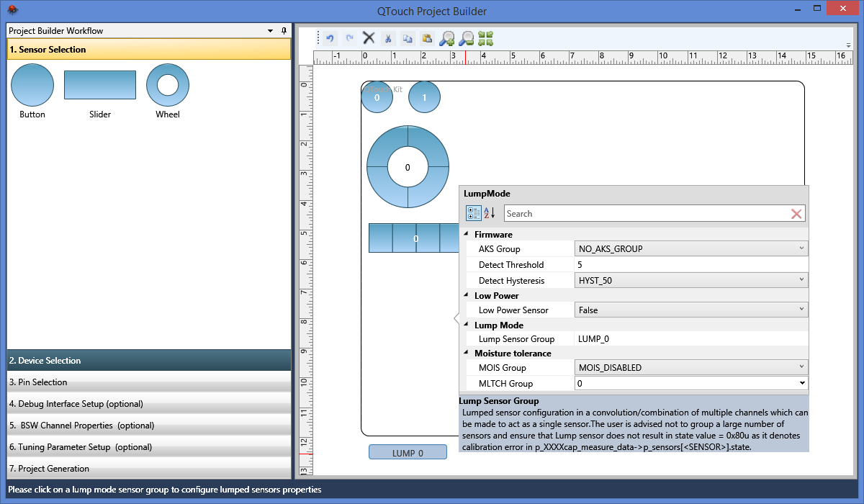Screen dimensions: 864x504
Task: Select the Detect Hysteresis property label
Action: 511,281
